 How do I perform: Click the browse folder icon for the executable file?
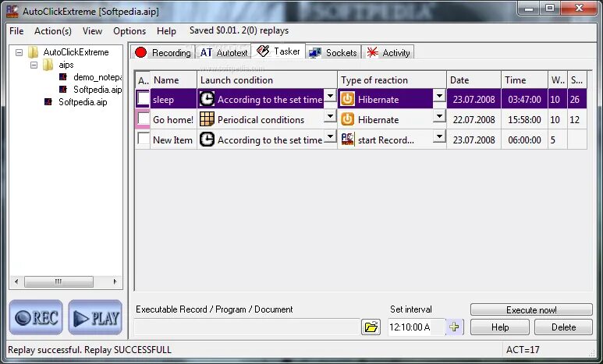click(x=371, y=327)
